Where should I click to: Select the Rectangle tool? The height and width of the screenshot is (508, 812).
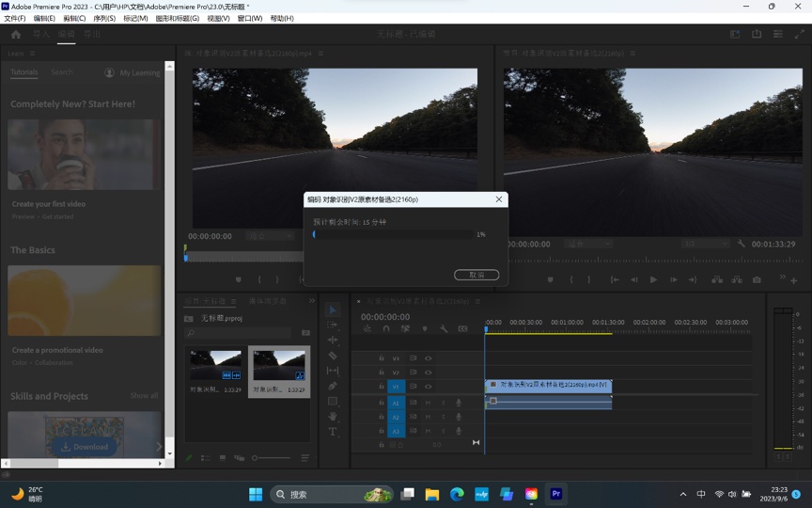click(333, 401)
